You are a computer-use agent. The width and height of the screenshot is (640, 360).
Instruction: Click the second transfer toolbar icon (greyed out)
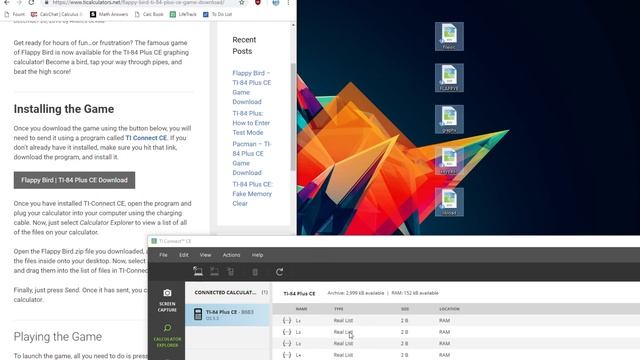(x=214, y=271)
